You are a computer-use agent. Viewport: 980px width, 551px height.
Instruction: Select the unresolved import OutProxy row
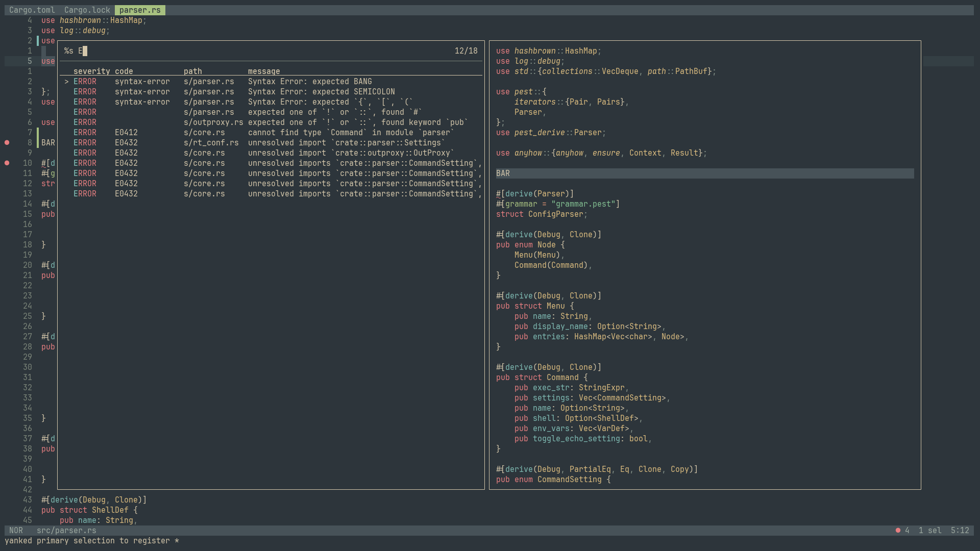(271, 153)
